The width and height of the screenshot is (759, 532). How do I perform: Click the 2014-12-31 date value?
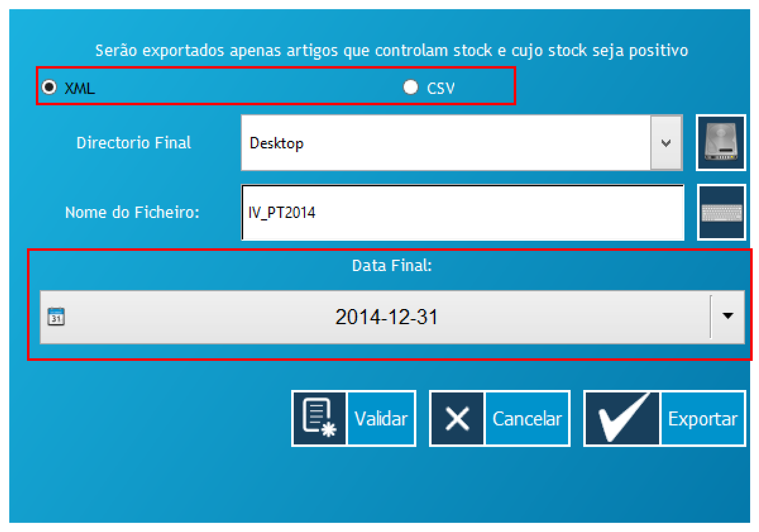coord(386,317)
